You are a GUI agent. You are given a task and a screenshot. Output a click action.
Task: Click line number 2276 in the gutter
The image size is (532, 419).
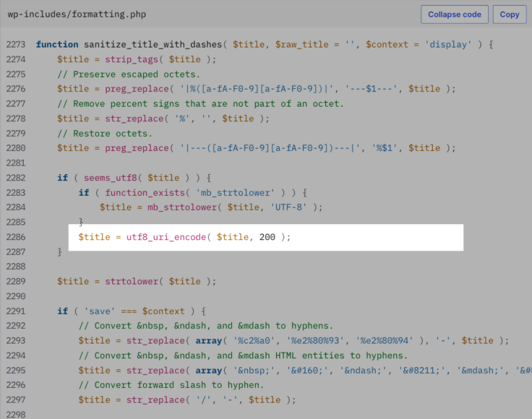[x=16, y=89]
